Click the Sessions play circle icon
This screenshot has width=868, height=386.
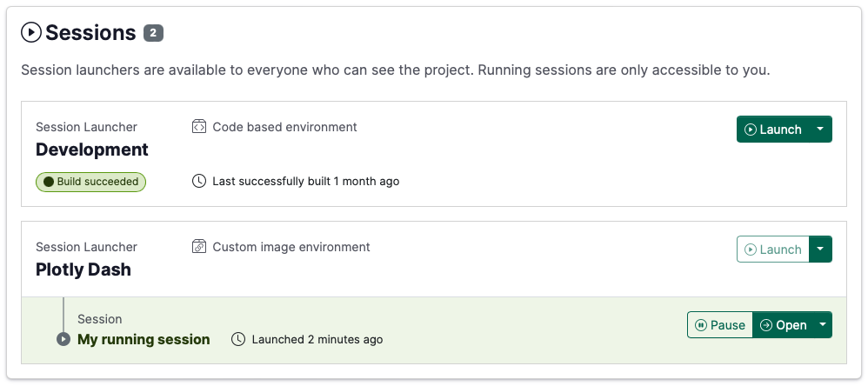pos(31,33)
